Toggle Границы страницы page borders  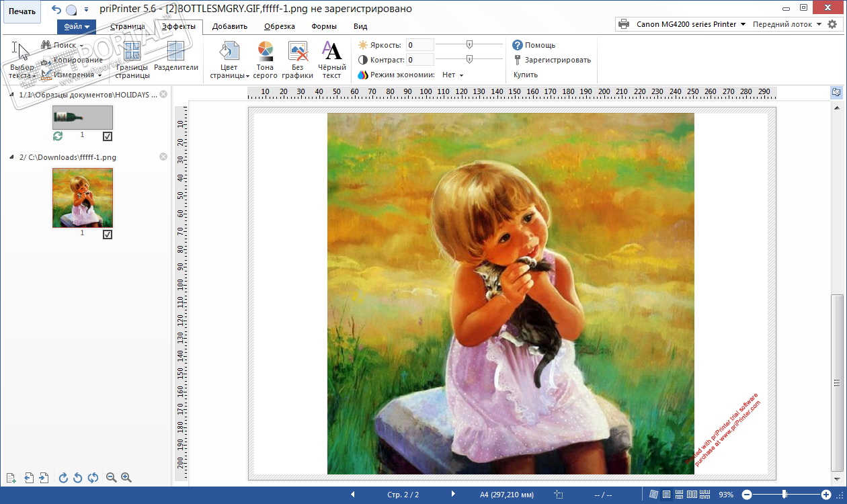132,60
